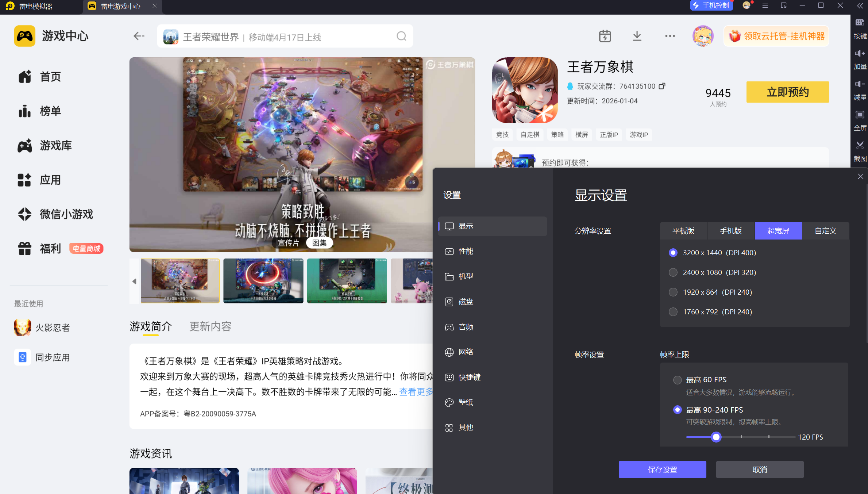This screenshot has height=494, width=868.
Task: Copy the player group number
Action: pos(662,86)
